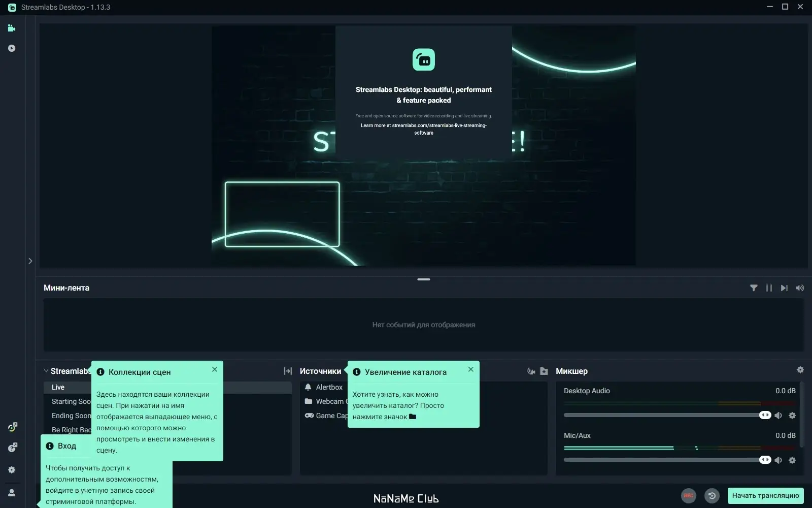Select the neon webcam frame in preview

(x=282, y=214)
